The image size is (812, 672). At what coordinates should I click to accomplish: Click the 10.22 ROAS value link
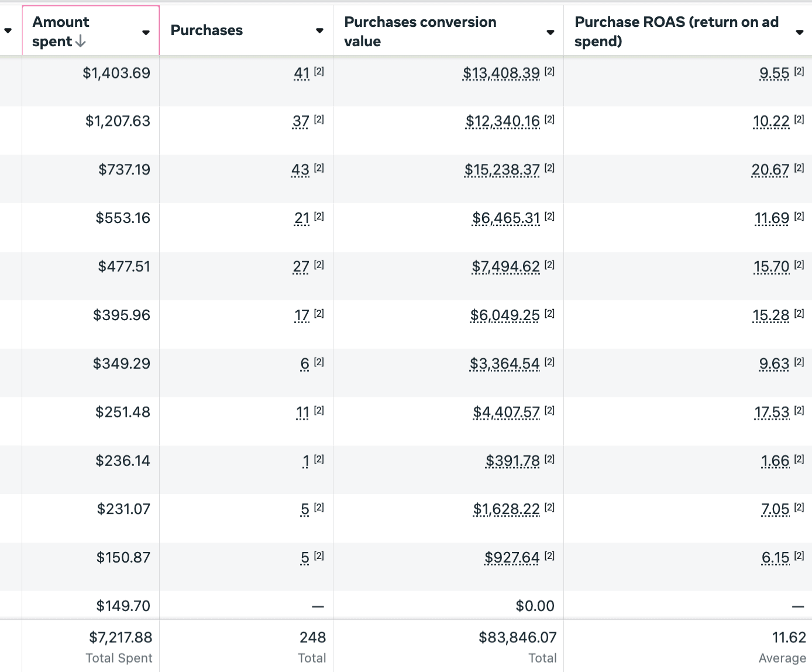771,121
